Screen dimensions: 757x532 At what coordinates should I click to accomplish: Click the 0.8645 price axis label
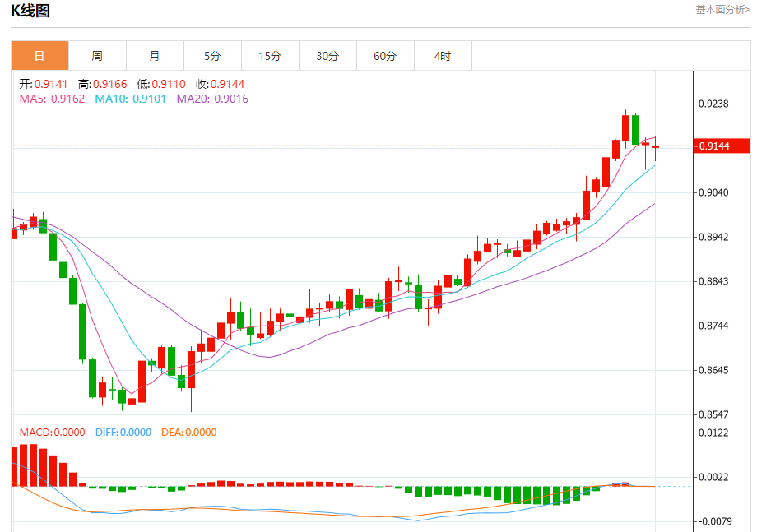click(713, 370)
